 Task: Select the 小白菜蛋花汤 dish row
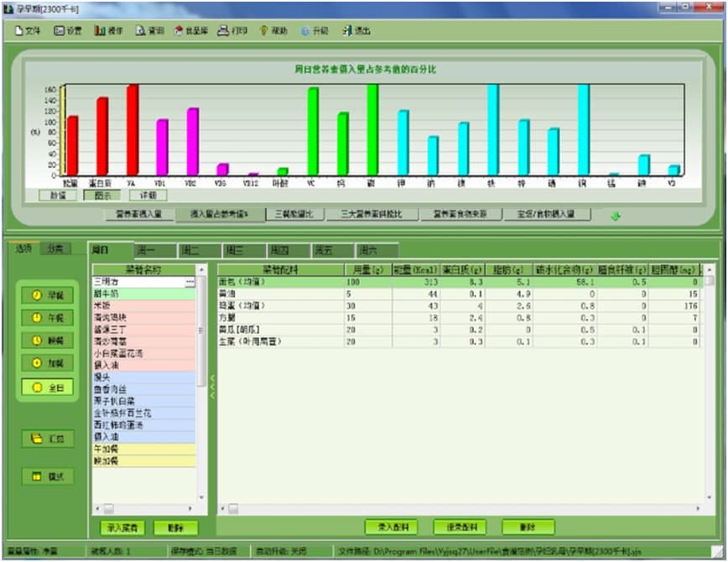[x=144, y=353]
